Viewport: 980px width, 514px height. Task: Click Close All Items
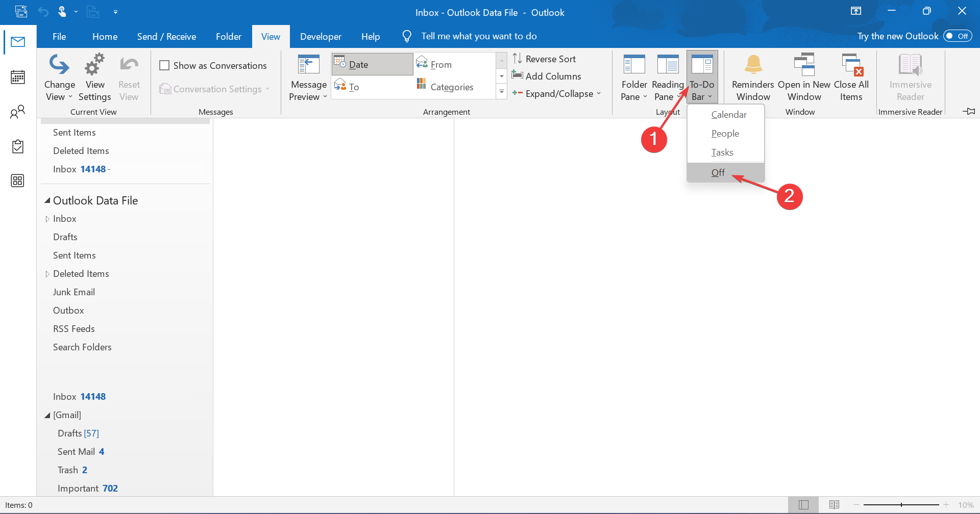point(851,78)
